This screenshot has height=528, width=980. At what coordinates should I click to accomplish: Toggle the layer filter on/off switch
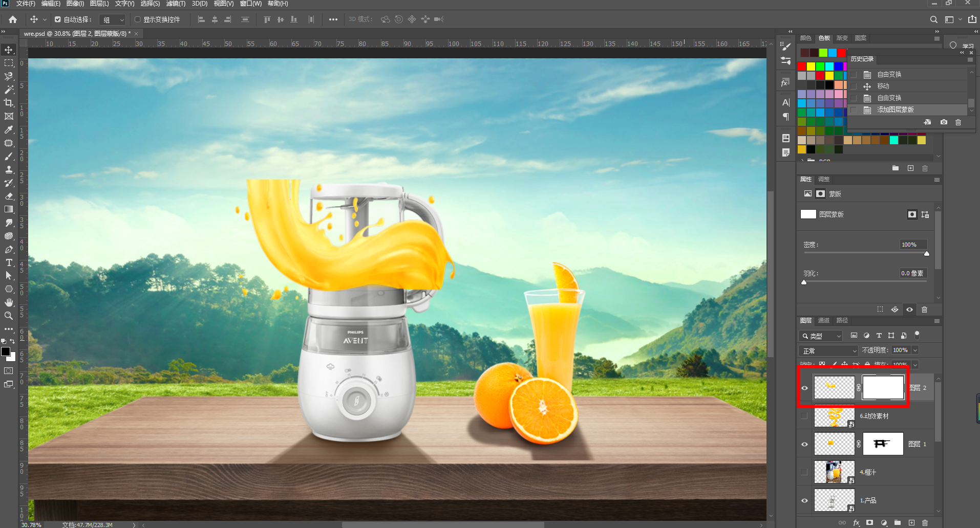[x=917, y=335]
